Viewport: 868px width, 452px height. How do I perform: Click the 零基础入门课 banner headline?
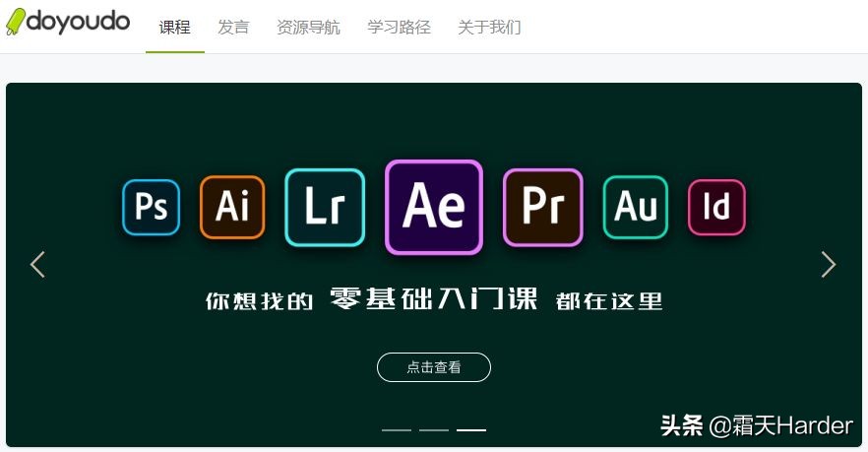[434, 299]
